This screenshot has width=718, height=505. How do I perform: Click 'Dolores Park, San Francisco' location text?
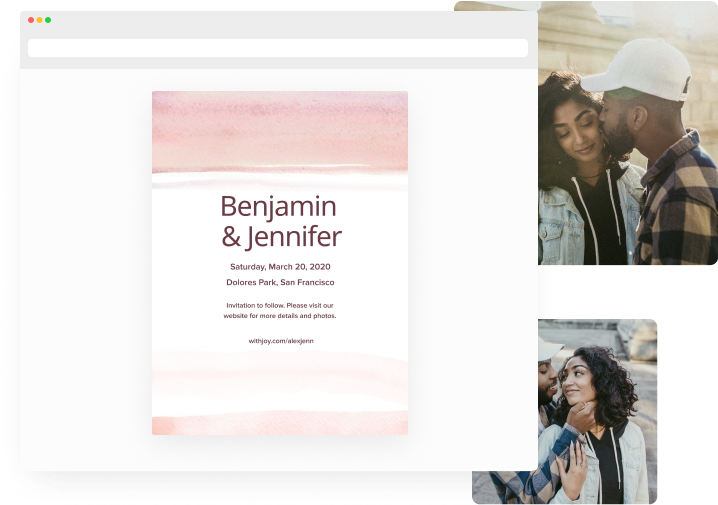point(280,282)
